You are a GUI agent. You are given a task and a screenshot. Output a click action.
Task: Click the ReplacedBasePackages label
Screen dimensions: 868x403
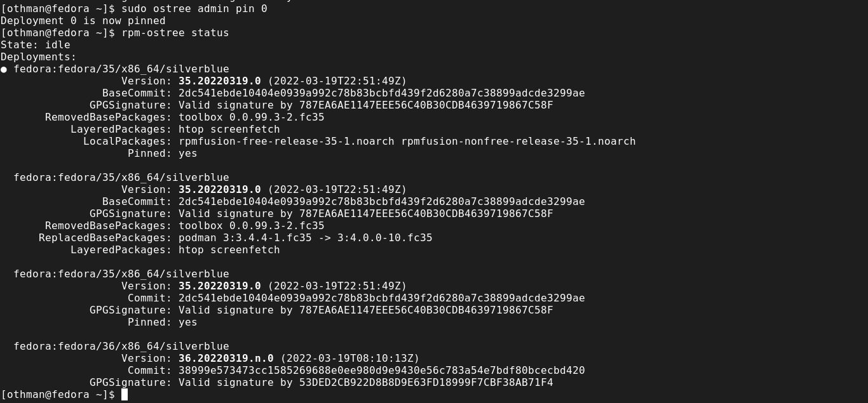tap(105, 238)
